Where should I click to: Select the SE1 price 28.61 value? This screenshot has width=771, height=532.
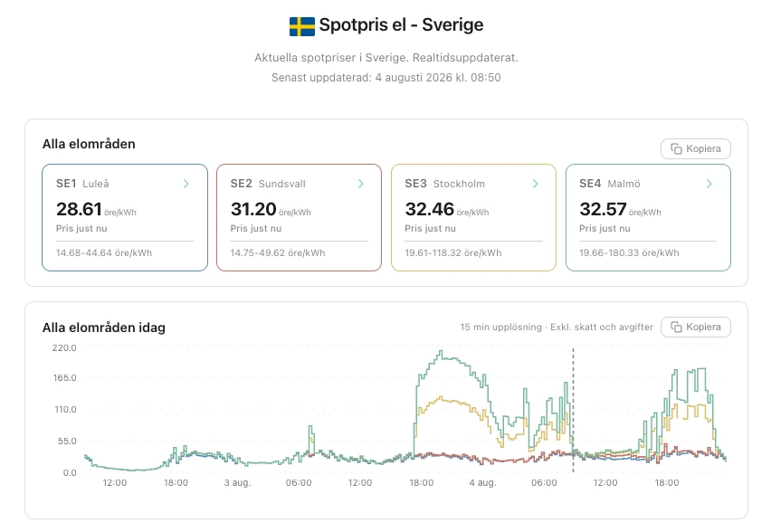[x=79, y=209]
